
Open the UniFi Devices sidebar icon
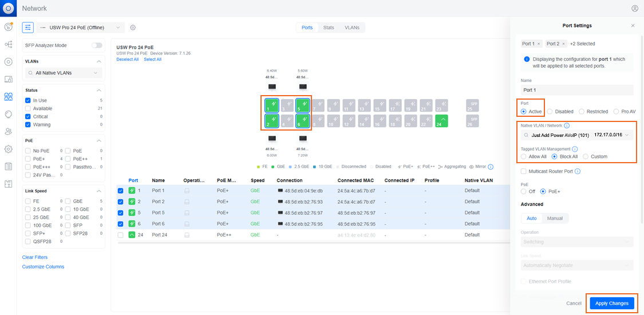pyautogui.click(x=8, y=62)
